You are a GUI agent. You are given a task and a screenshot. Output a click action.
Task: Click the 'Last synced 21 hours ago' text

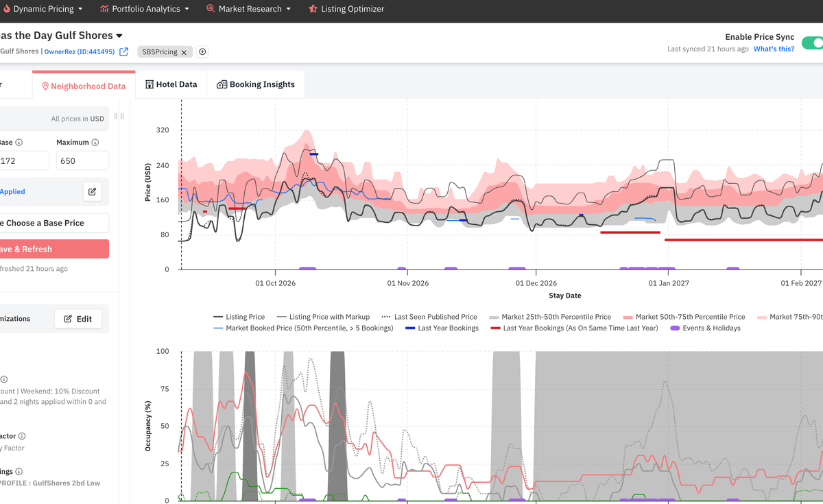708,49
